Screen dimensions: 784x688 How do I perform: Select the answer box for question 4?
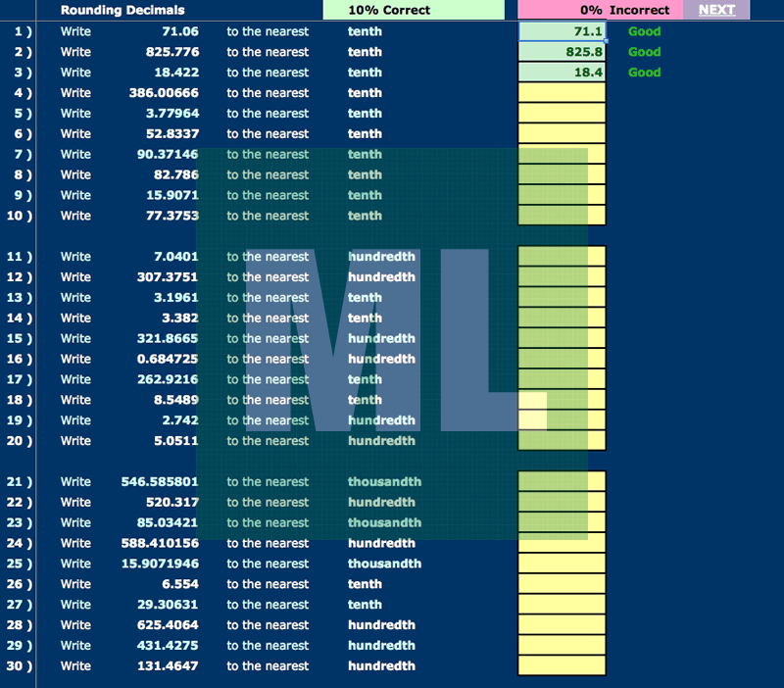pyautogui.click(x=562, y=93)
